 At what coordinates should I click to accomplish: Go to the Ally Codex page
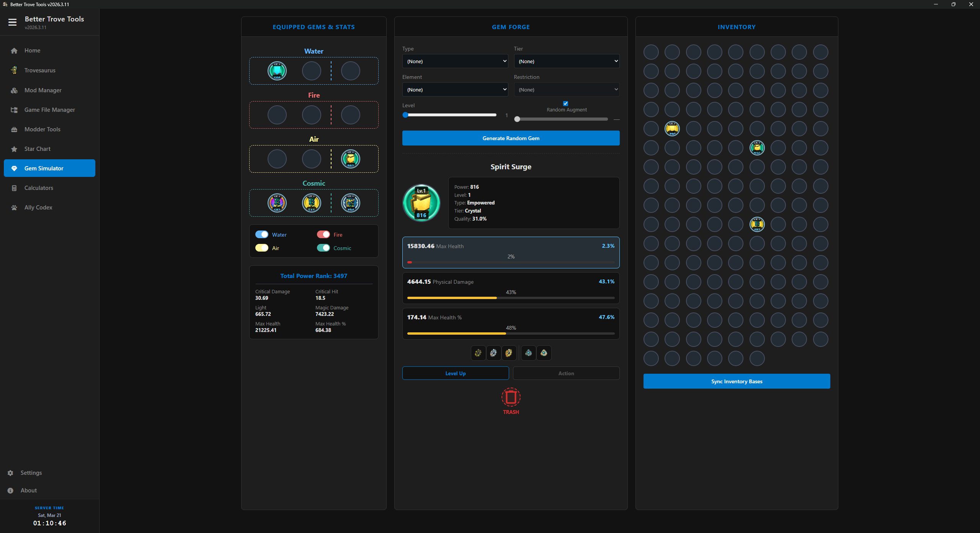coord(38,208)
